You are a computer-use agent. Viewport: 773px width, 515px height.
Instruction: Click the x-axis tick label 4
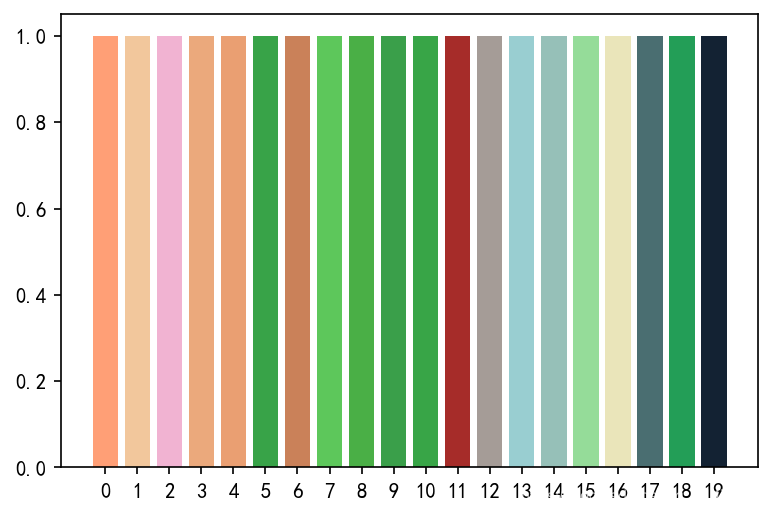[x=234, y=491]
